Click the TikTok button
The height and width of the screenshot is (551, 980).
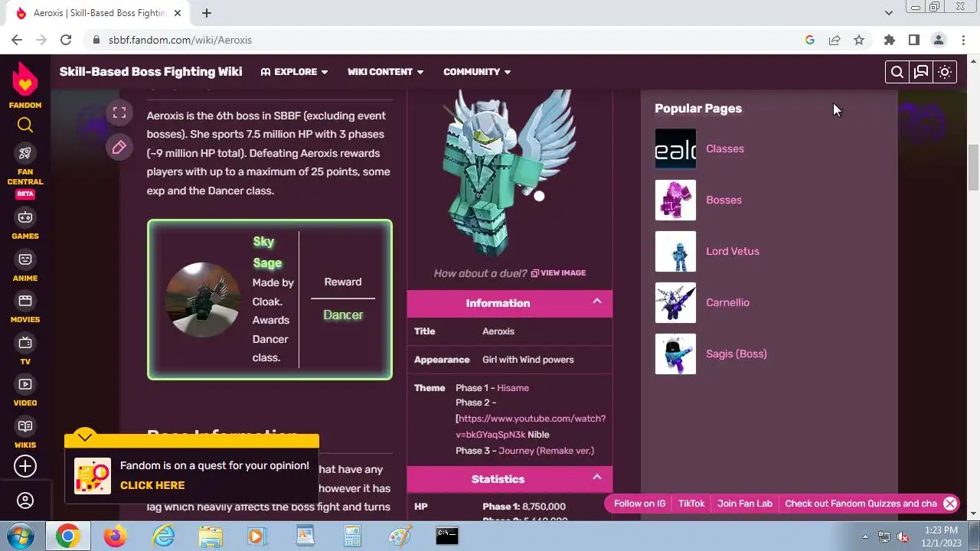[691, 504]
